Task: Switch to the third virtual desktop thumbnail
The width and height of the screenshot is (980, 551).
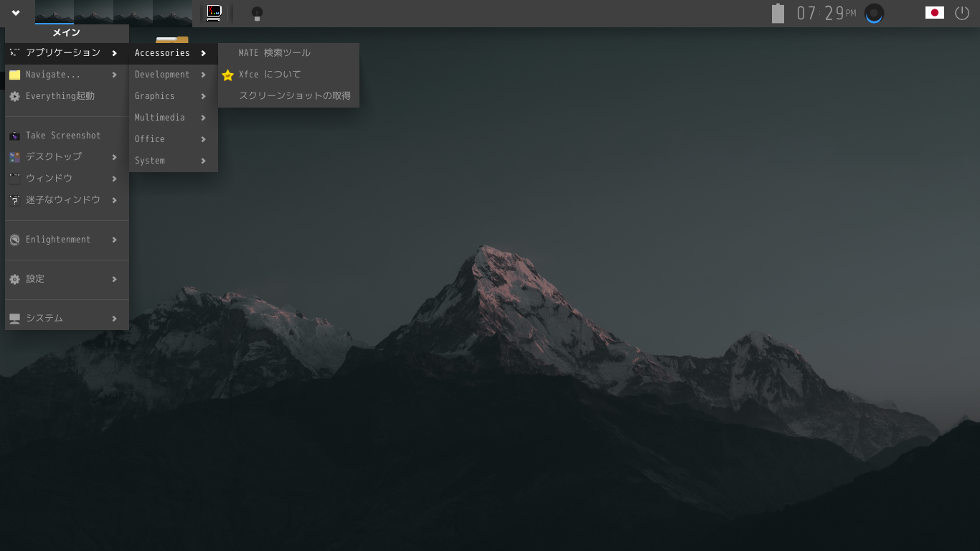Action: tap(133, 13)
